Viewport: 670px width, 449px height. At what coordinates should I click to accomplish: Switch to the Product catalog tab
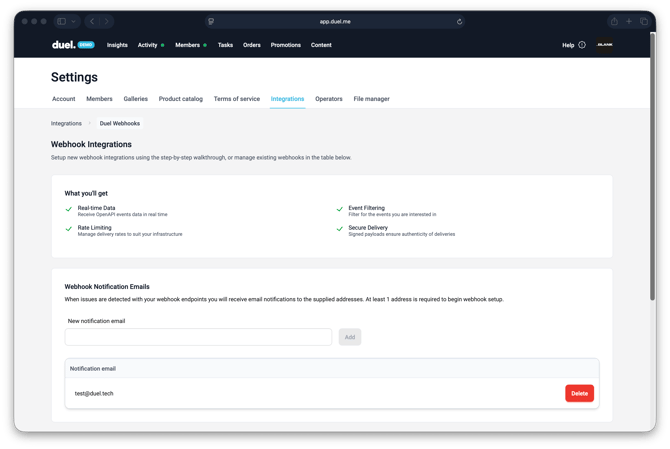point(180,99)
